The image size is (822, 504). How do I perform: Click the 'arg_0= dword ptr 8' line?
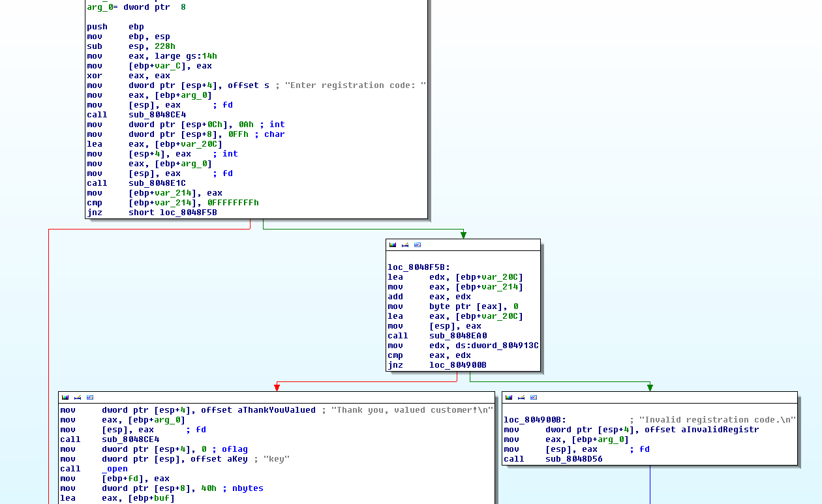pos(136,7)
